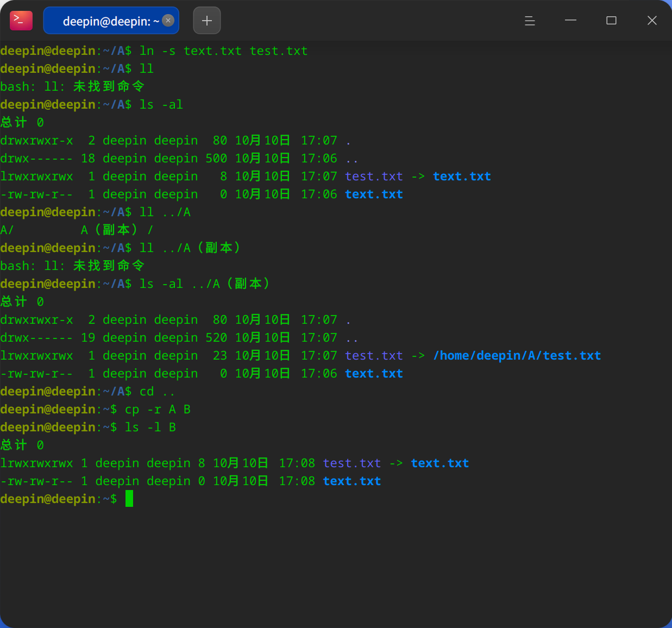Screen dimensions: 672x628
Task: Click 'test.txt' symlink with size 23
Action: 374,355
